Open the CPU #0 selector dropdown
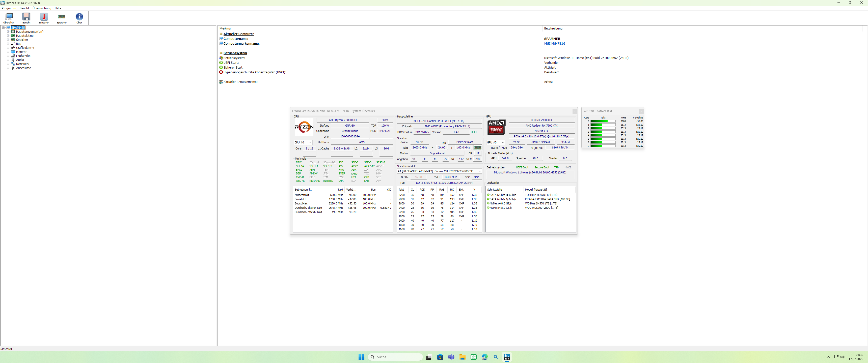Screen dimensions: 868x363 click(x=303, y=142)
